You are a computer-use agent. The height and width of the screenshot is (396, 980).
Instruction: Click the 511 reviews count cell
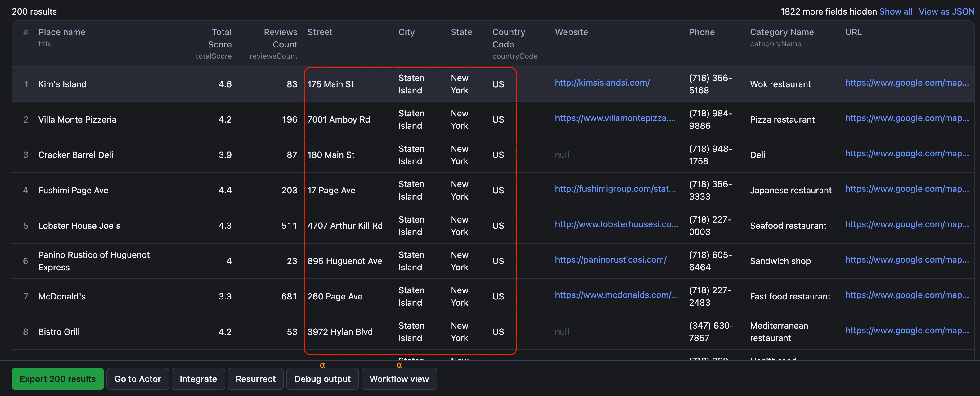coord(289,226)
